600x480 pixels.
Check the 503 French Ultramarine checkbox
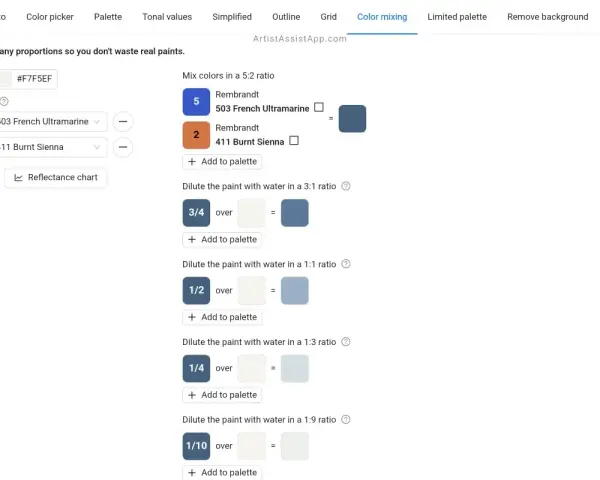(319, 107)
